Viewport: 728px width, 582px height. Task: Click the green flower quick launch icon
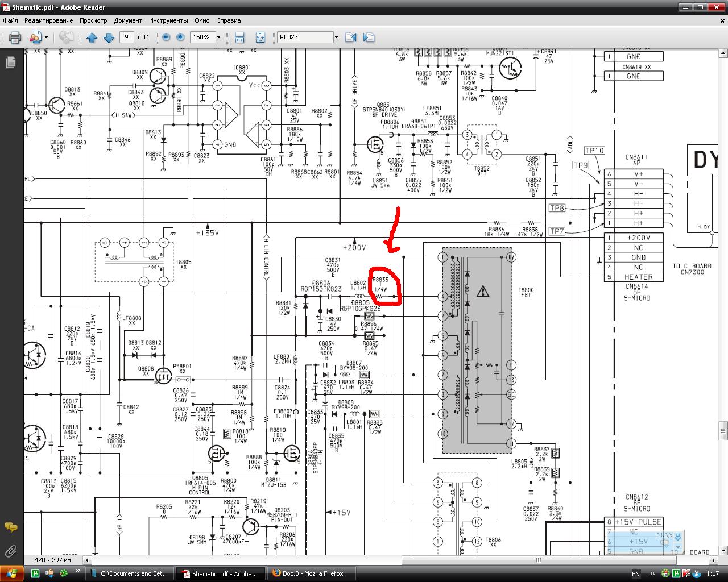[x=64, y=573]
